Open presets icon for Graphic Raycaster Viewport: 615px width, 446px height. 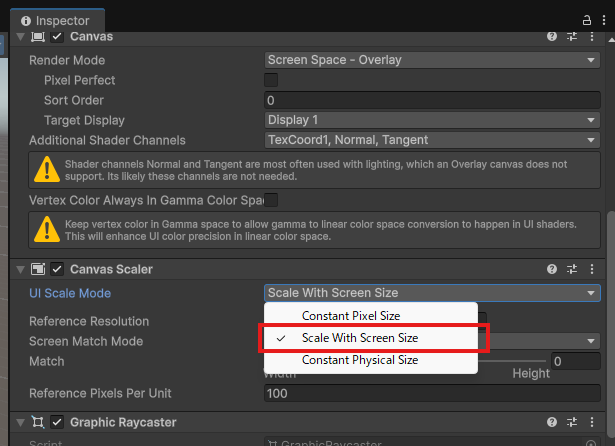pyautogui.click(x=573, y=422)
